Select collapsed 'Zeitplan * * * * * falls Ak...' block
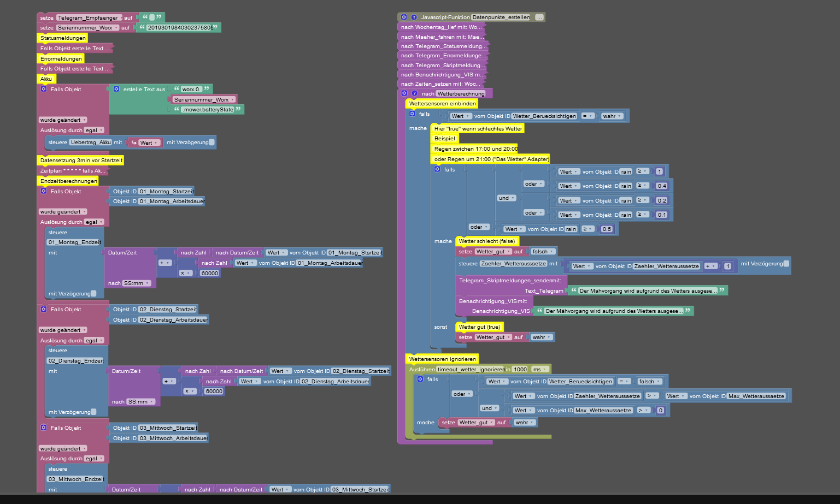Screen dimensions: 840x504 point(73,171)
